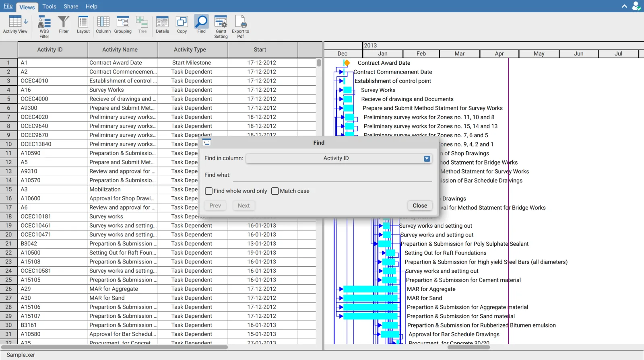644x360 pixels.
Task: Click the Activity Name column header
Action: pos(123,50)
